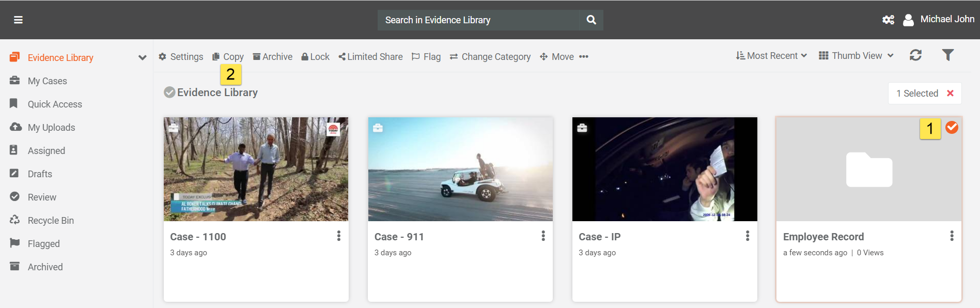The width and height of the screenshot is (980, 308).
Task: Click the Lock toolbar option
Action: [x=315, y=57]
